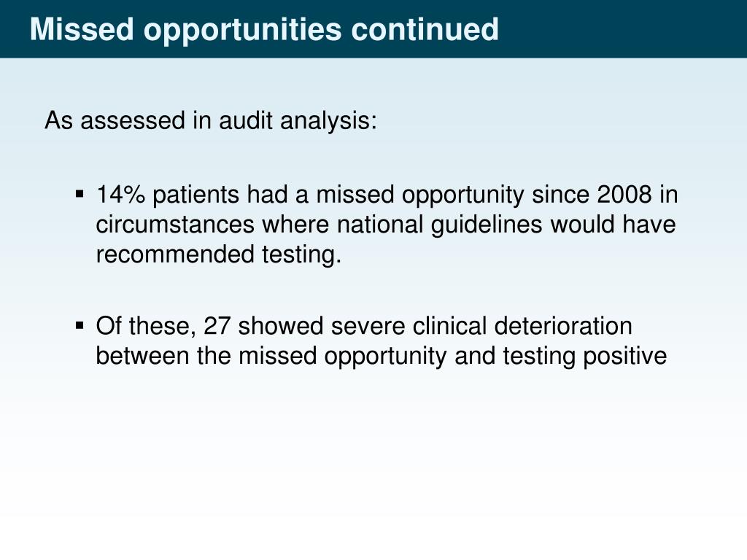Click the '14%' figure in first bullet
The height and width of the screenshot is (560, 747).
[x=120, y=194]
